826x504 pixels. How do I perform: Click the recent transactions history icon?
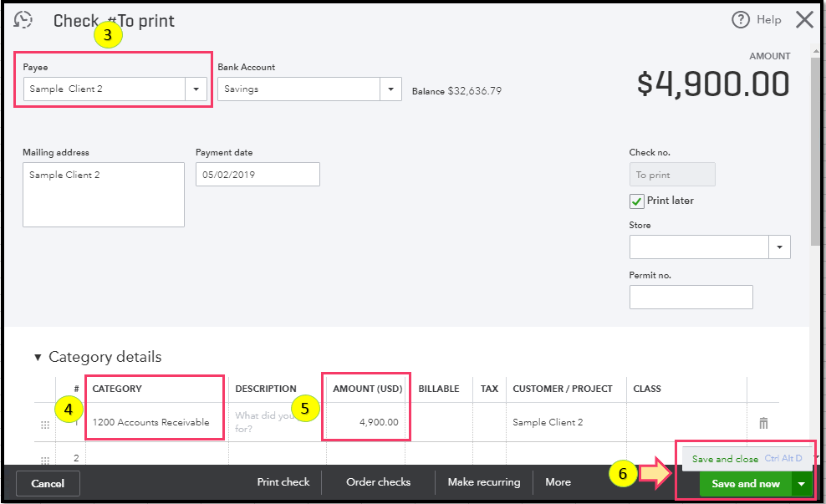23,20
